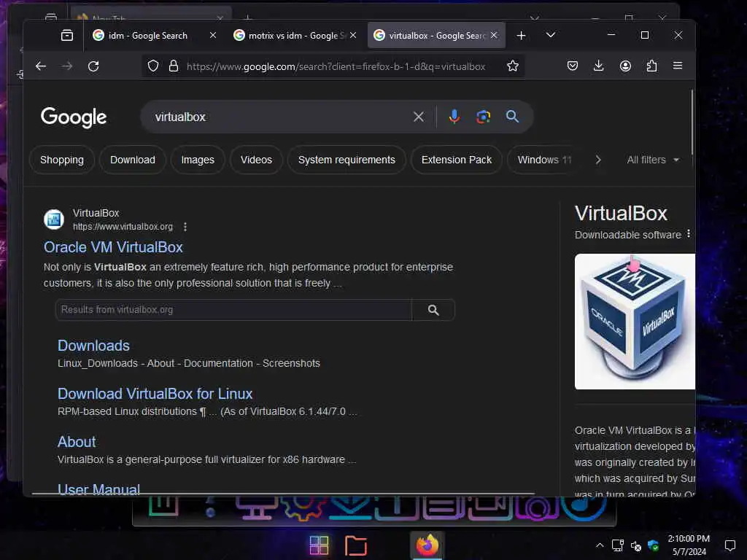Filter results by Download
The width and height of the screenshot is (747, 560).
pyautogui.click(x=133, y=160)
